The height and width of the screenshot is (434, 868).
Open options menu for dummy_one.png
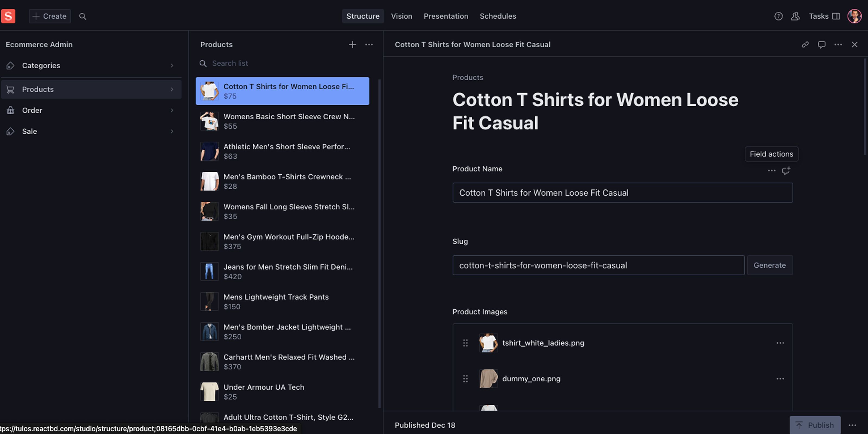coord(780,379)
